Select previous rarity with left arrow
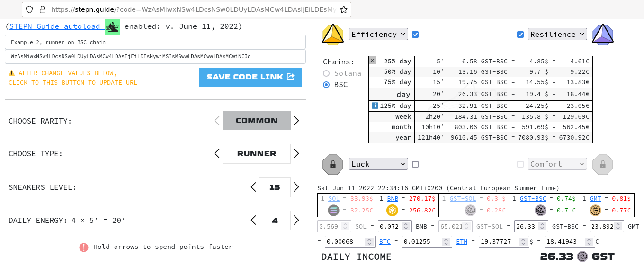This screenshot has height=265, width=644. point(217,121)
